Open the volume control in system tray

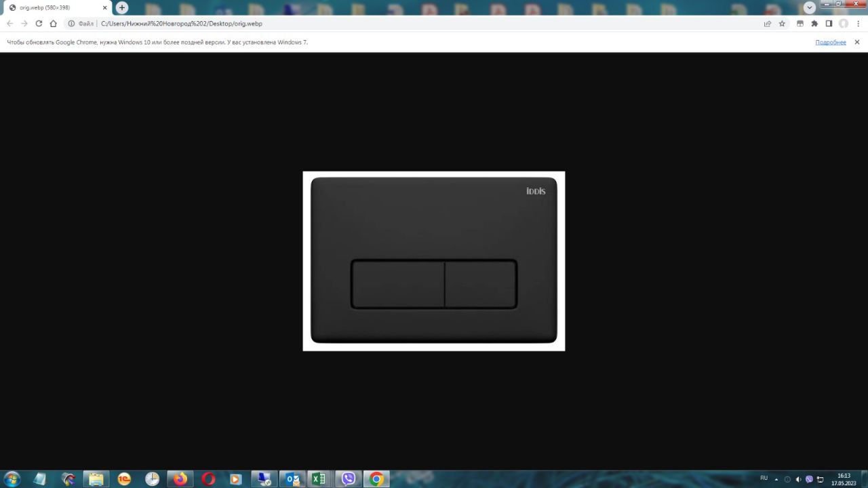(798, 479)
